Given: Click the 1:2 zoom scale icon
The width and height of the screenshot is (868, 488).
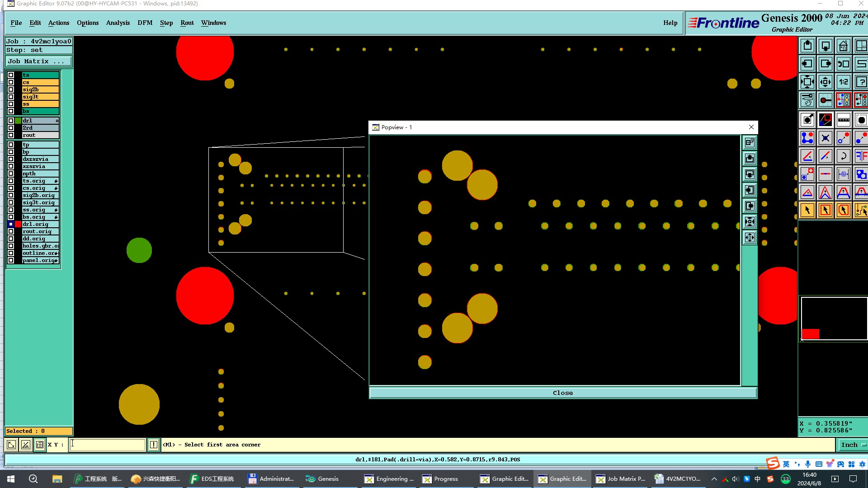Looking at the screenshot, I should 843,82.
